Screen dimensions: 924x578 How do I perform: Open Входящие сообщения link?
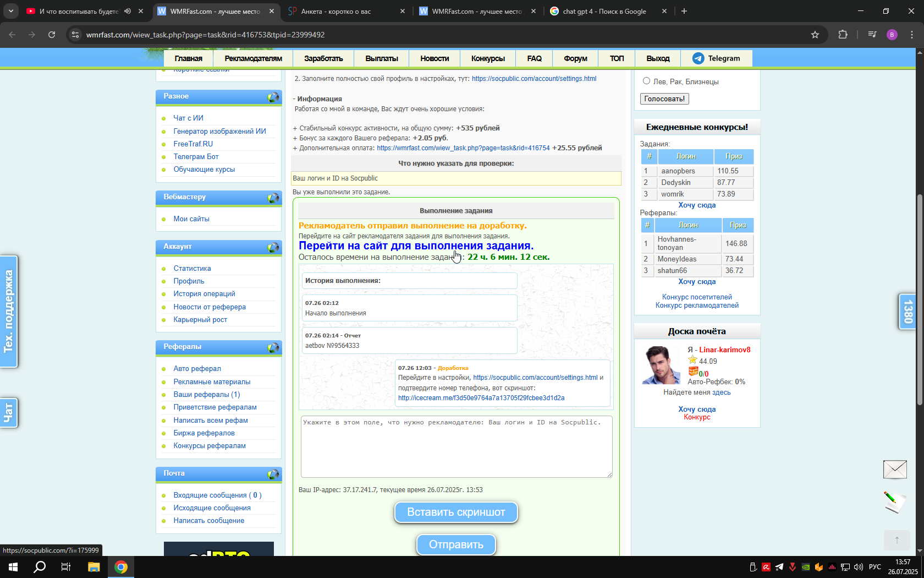pos(217,495)
